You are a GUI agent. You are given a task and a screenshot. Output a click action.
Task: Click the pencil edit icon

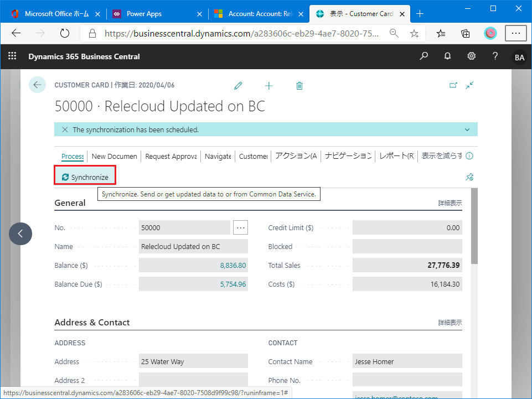coord(238,85)
